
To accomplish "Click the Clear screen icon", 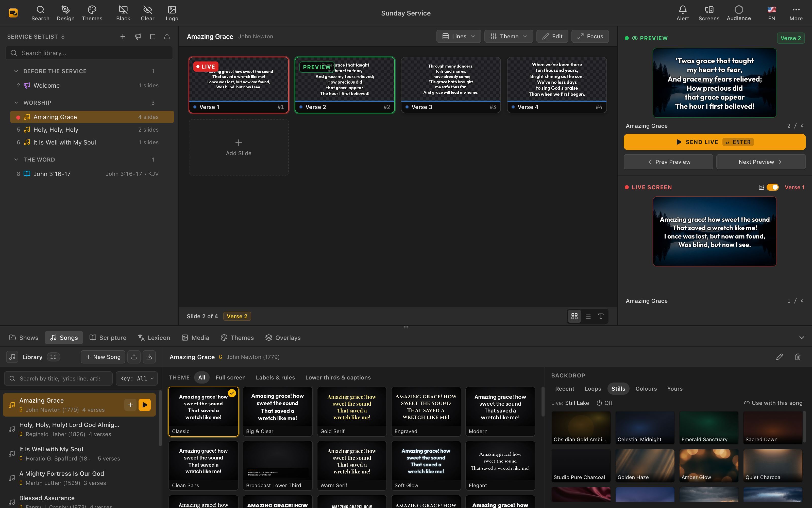I will (148, 13).
